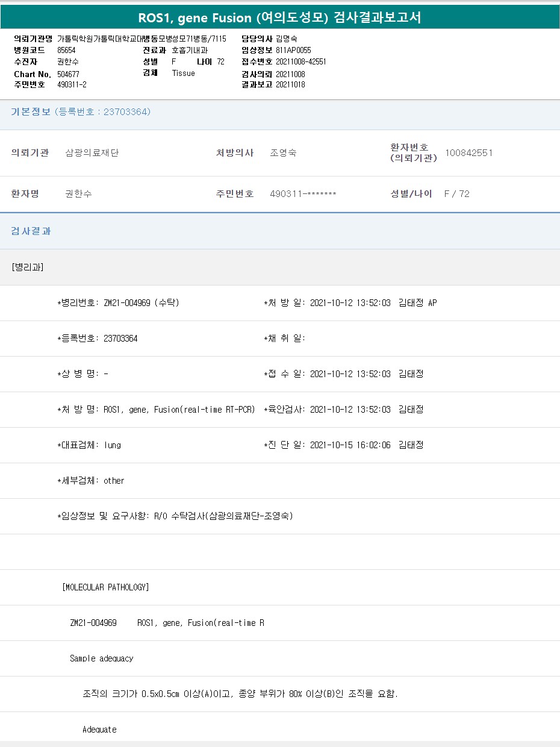This screenshot has width=560, height=747.
Task: Click the '의뢰기관명' label in the header
Action: 33,39
